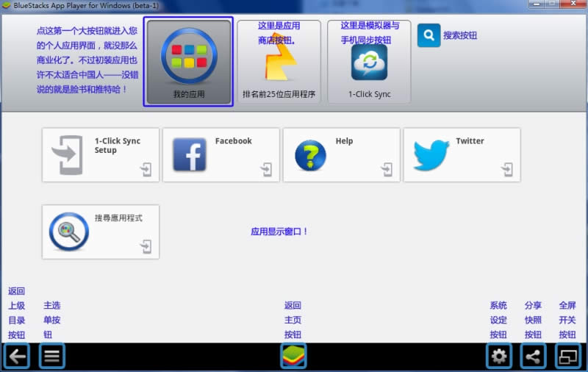Open the Top 25 apps (排名前25位应用程序) tab
This screenshot has width=588, height=372.
pyautogui.click(x=279, y=62)
